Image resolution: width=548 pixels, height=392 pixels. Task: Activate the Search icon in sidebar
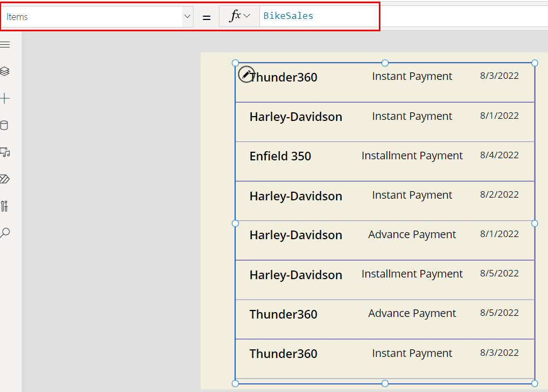pyautogui.click(x=6, y=232)
